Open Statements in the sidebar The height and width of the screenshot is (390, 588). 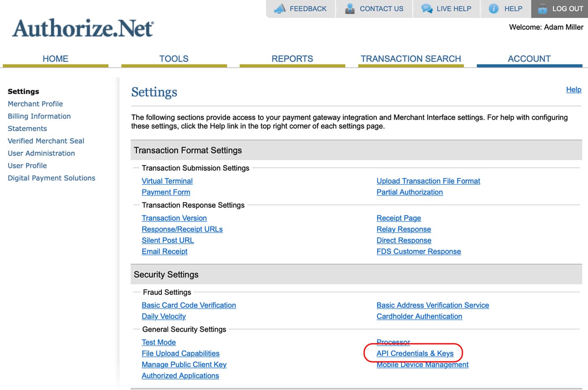tap(27, 129)
